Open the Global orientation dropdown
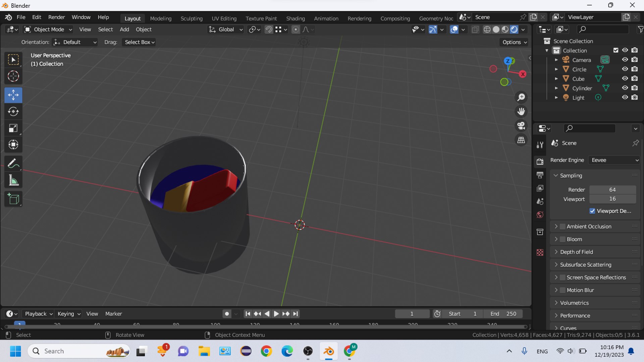The image size is (644, 362). 226,30
